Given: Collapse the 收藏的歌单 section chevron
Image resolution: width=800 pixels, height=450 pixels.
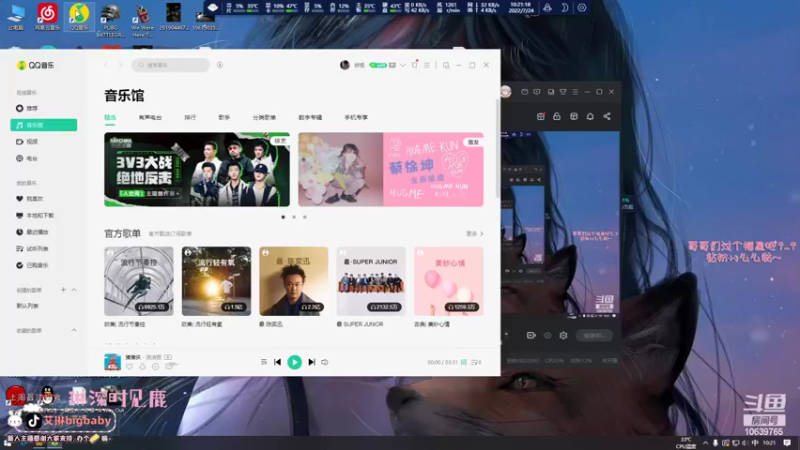Looking at the screenshot, I should (x=74, y=331).
